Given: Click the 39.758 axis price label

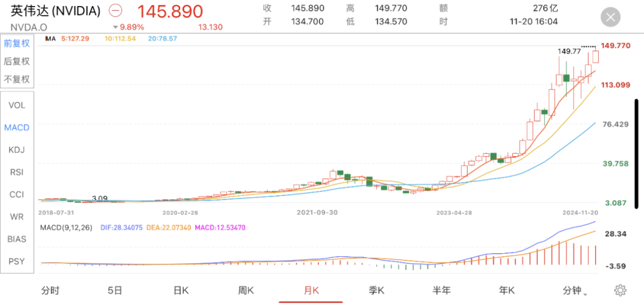Looking at the screenshot, I should pos(615,164).
